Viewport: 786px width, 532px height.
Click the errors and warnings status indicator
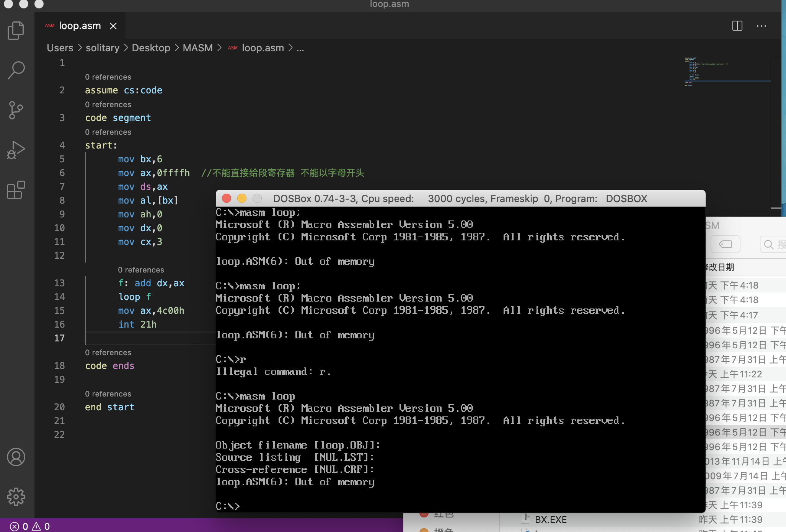click(30, 526)
